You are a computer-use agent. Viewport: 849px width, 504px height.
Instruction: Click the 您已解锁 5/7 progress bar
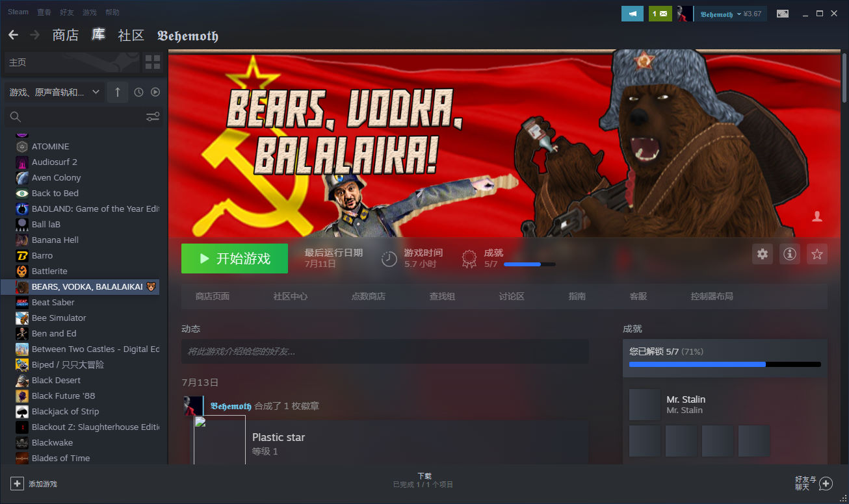[x=725, y=364]
